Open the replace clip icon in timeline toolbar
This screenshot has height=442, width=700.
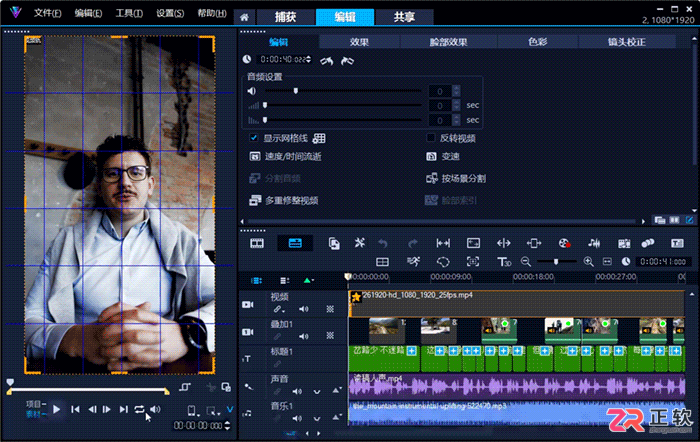click(x=334, y=243)
